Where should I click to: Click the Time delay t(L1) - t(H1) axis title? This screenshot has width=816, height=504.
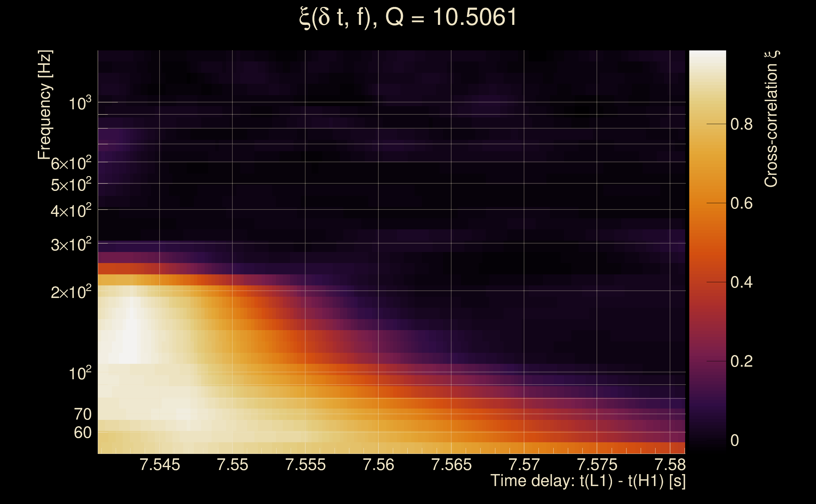(x=588, y=481)
